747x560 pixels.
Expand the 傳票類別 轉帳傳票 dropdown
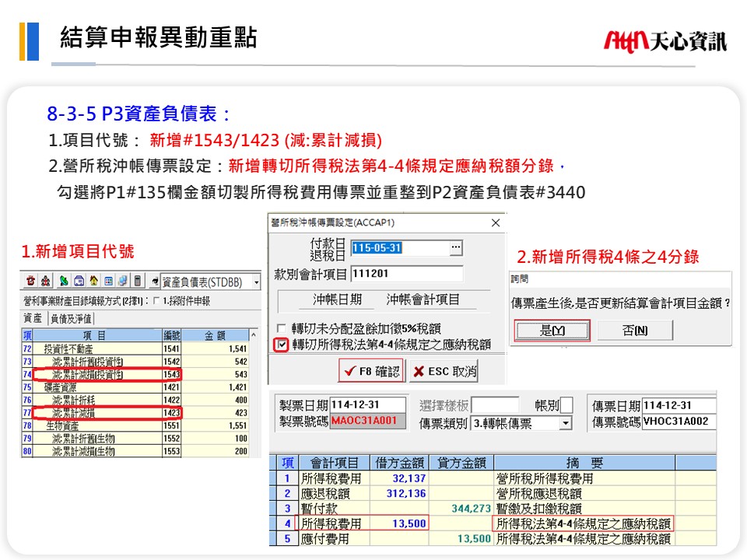(565, 423)
